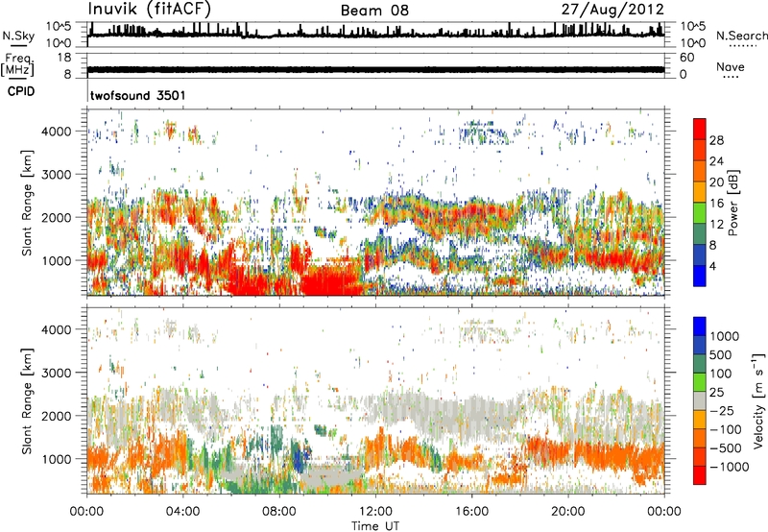The height and width of the screenshot is (532, 768).
Task: Click the '20:00' time axis tick
Action: click(x=568, y=512)
